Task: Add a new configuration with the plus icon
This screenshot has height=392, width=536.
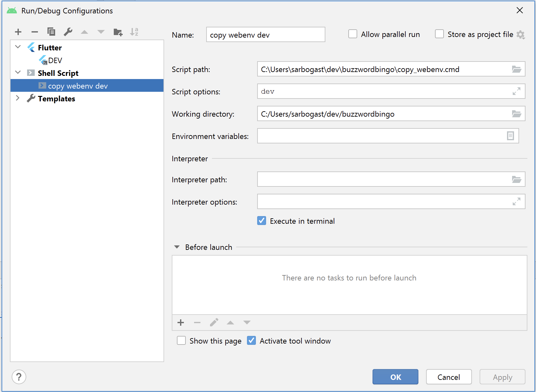Action: (18, 32)
